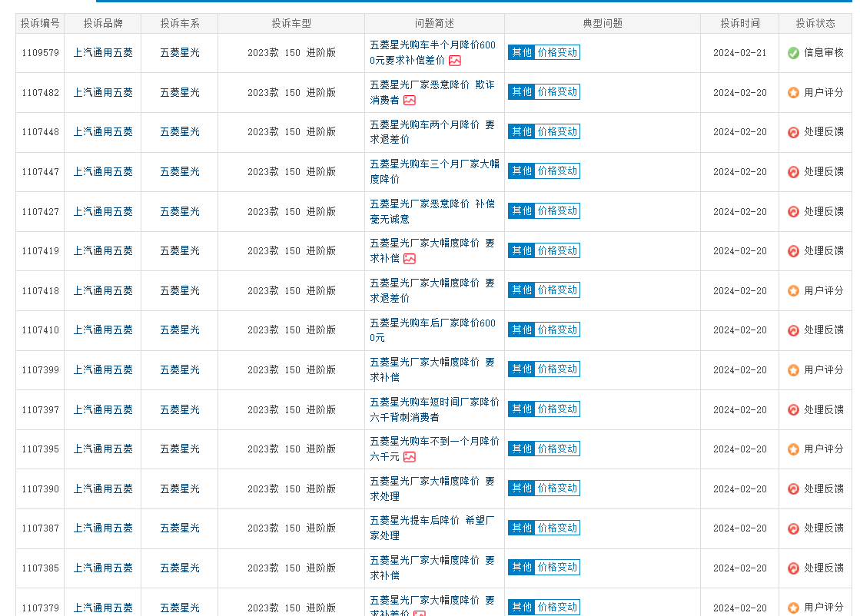
Task: Open complaint 五菱星光购车三个月厂家大幅度降价
Action: (434, 171)
